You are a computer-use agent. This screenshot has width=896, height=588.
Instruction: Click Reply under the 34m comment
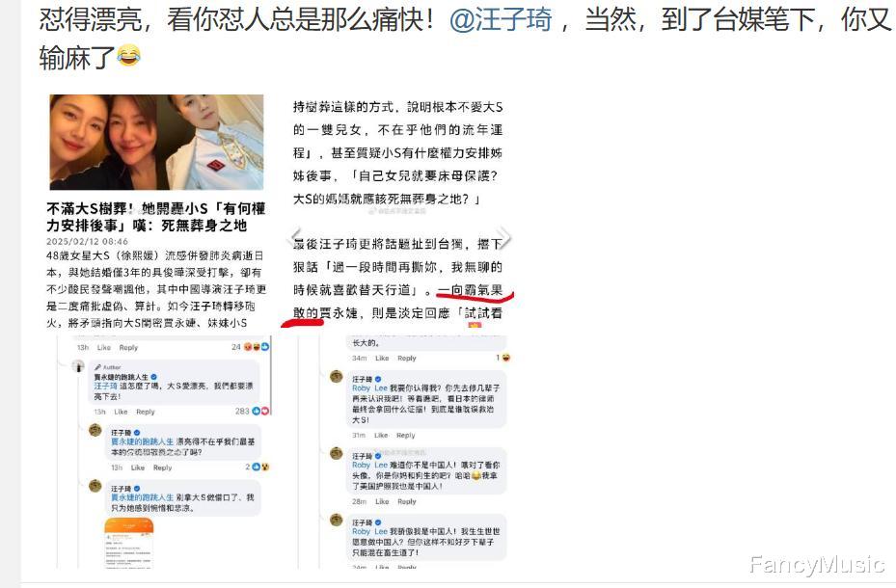(x=407, y=358)
